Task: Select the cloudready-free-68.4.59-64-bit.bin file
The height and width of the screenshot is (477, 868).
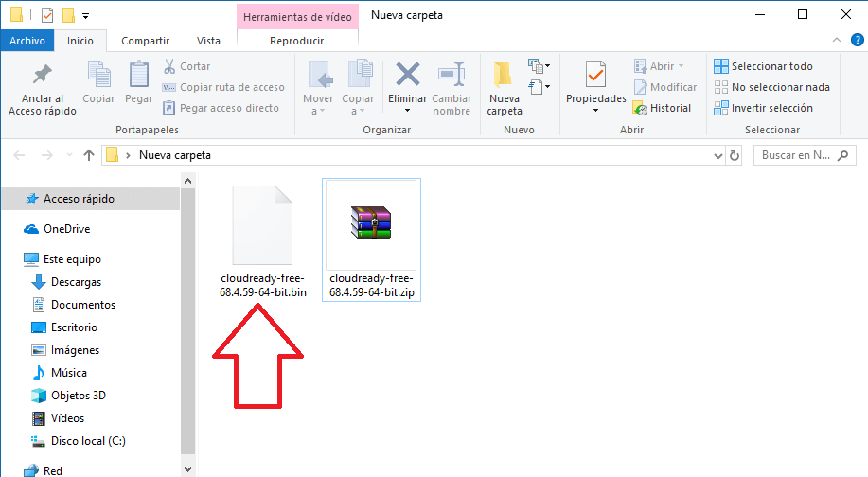Action: [x=262, y=240]
